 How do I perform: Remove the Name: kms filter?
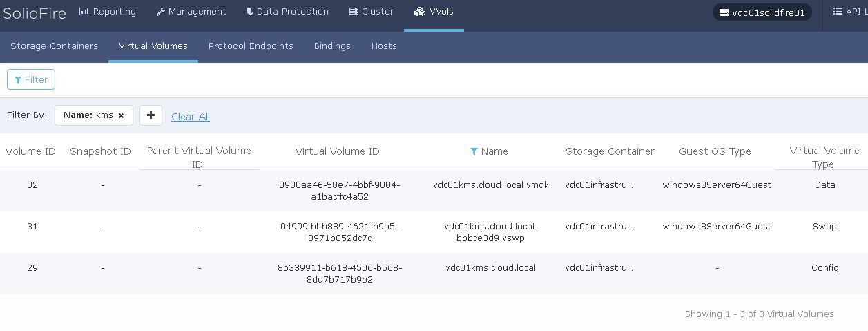pos(121,116)
